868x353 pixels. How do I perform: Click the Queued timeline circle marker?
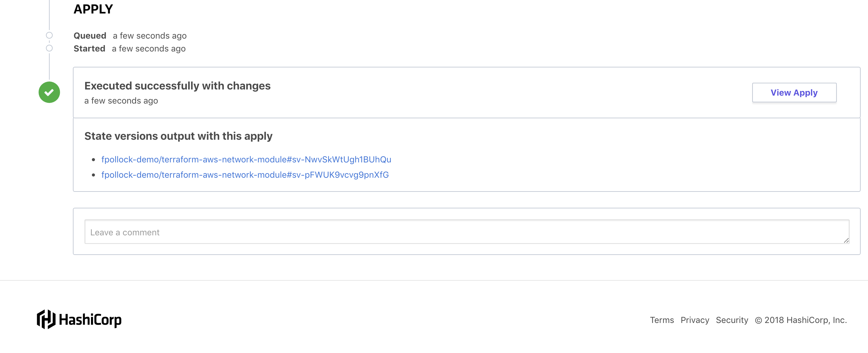[49, 36]
